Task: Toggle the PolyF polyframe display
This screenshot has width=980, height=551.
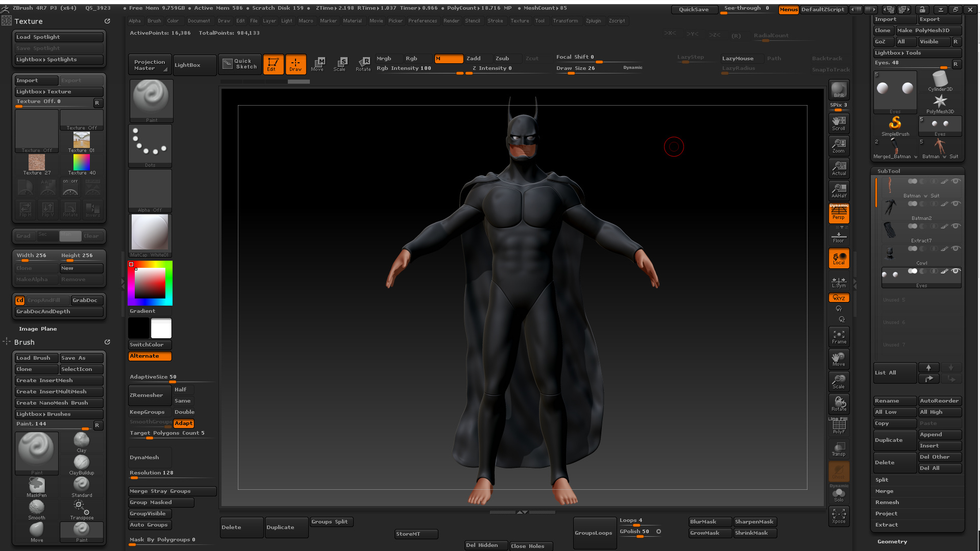Action: [x=839, y=427]
